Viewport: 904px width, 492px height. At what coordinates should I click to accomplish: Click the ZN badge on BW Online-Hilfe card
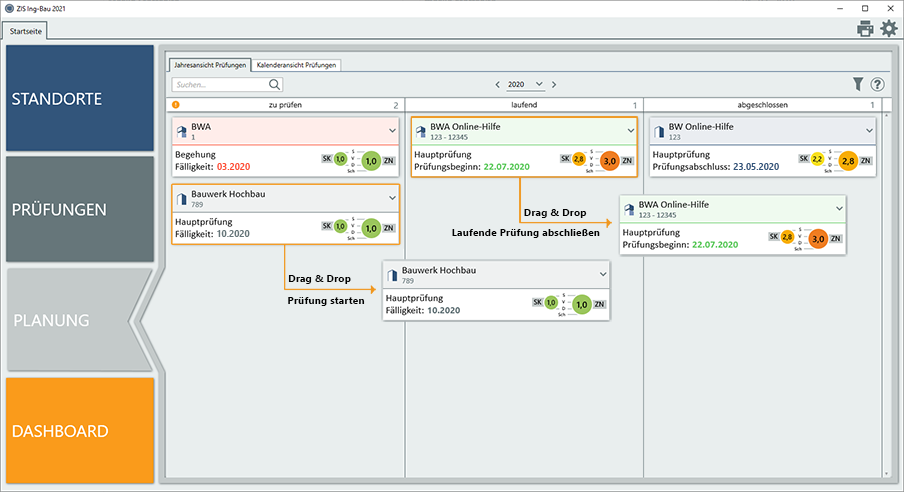866,160
